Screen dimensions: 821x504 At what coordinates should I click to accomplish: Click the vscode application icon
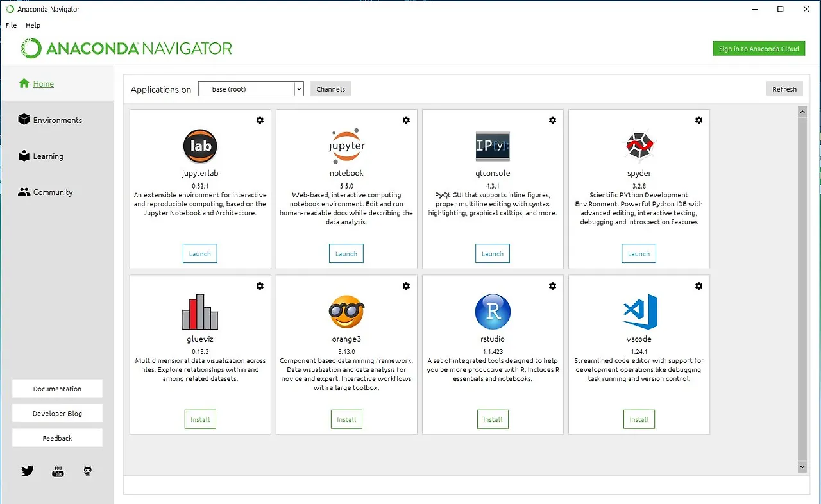[x=639, y=312]
